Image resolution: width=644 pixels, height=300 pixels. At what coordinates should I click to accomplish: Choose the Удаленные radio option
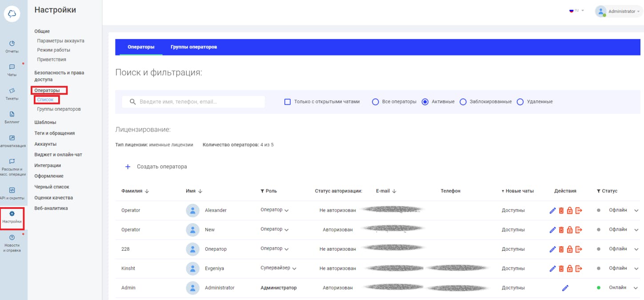(x=520, y=102)
